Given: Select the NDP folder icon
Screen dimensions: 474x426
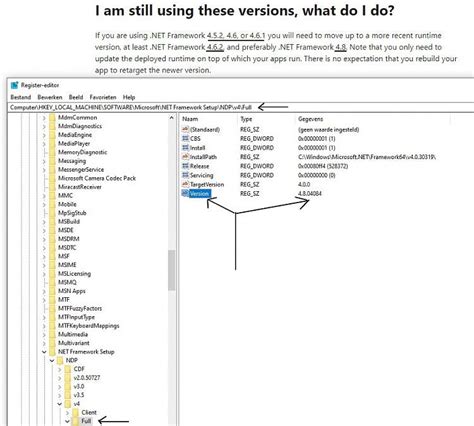Looking at the screenshot, I should [x=60, y=360].
